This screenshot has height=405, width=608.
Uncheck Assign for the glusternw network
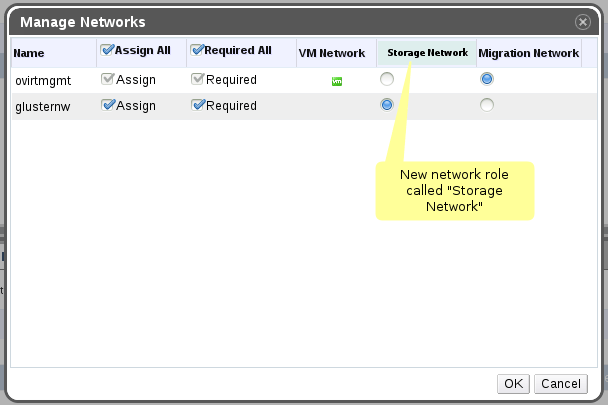tap(107, 105)
